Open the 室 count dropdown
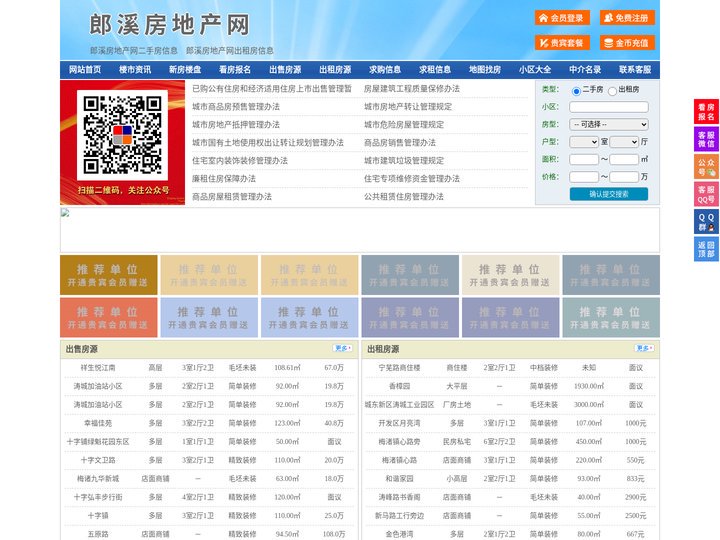The width and height of the screenshot is (720, 540). click(x=584, y=142)
